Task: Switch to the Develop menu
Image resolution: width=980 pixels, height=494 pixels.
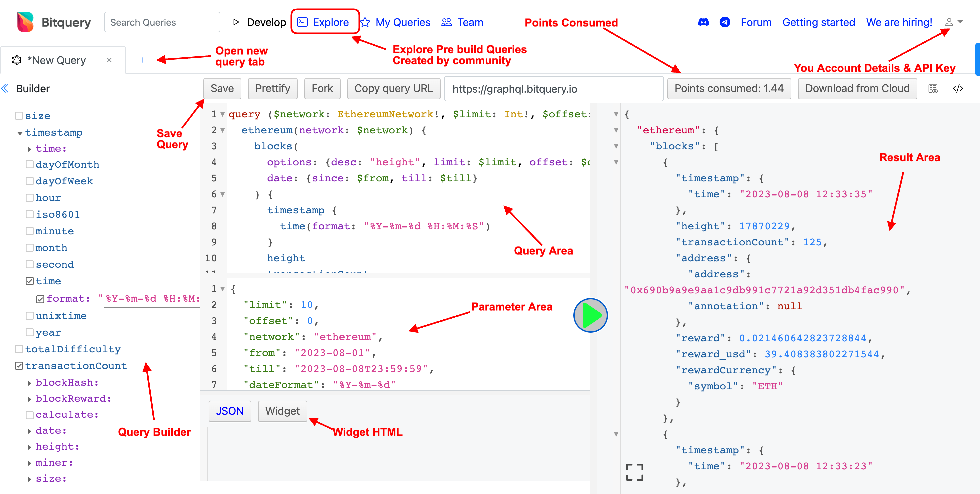Action: pos(266,22)
